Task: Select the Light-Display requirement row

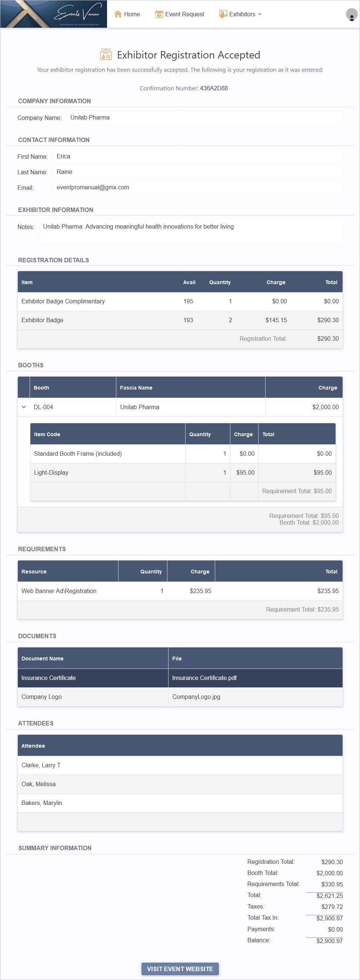Action: pyautogui.click(x=183, y=472)
